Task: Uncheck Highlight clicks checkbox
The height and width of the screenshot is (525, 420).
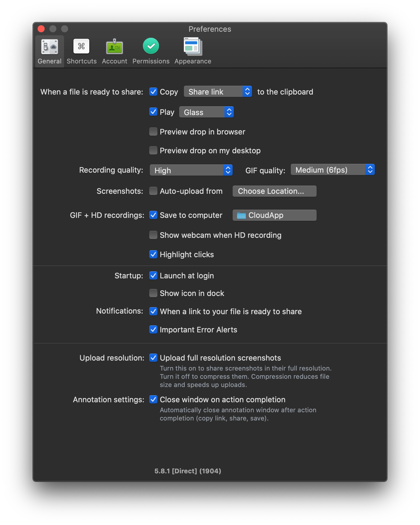Action: (153, 254)
